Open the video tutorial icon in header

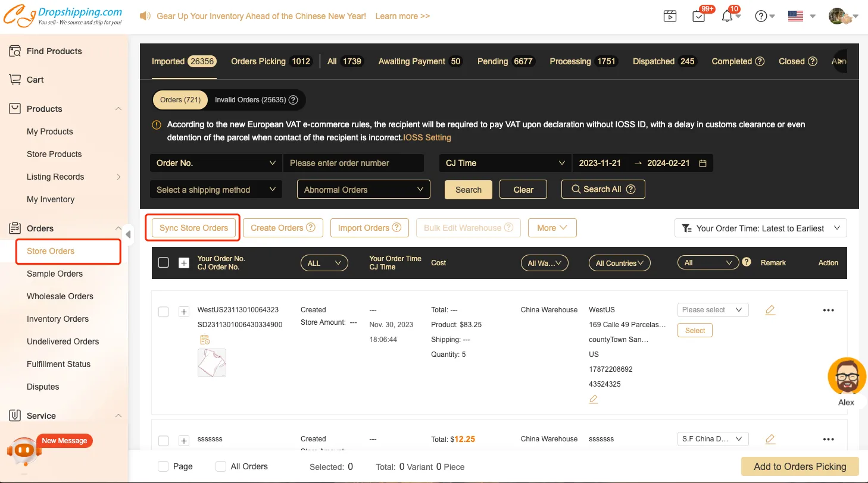click(670, 16)
